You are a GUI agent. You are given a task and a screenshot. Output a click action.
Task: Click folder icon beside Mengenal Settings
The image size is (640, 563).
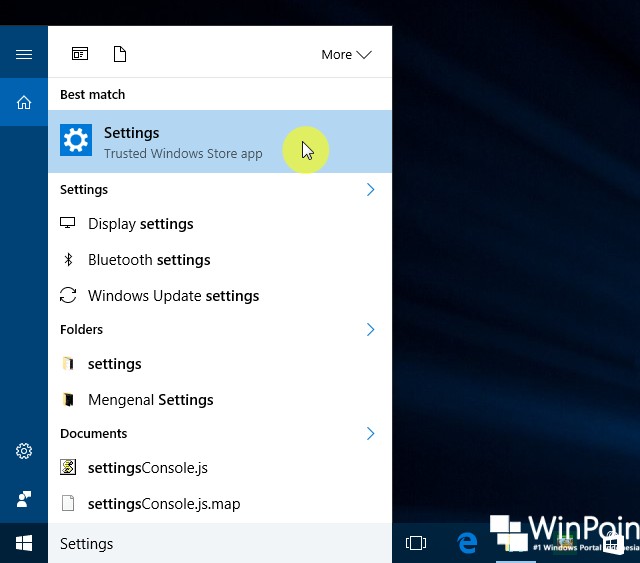coord(68,399)
